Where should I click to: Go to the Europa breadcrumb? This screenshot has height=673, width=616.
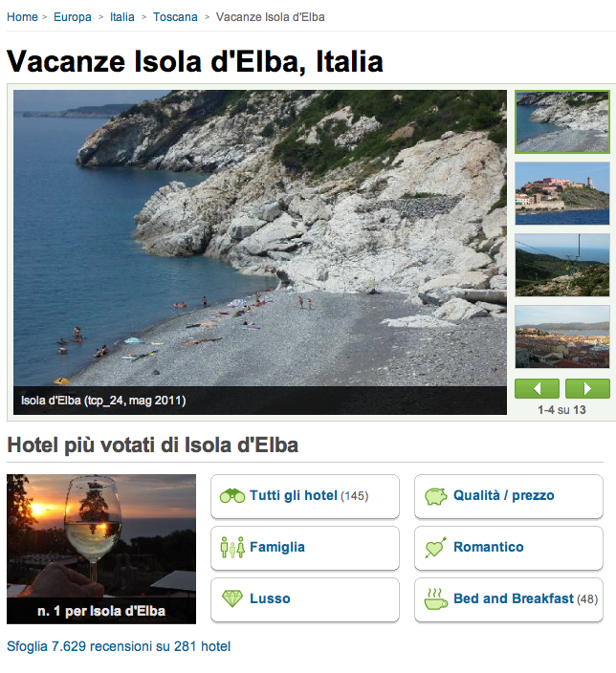72,17
